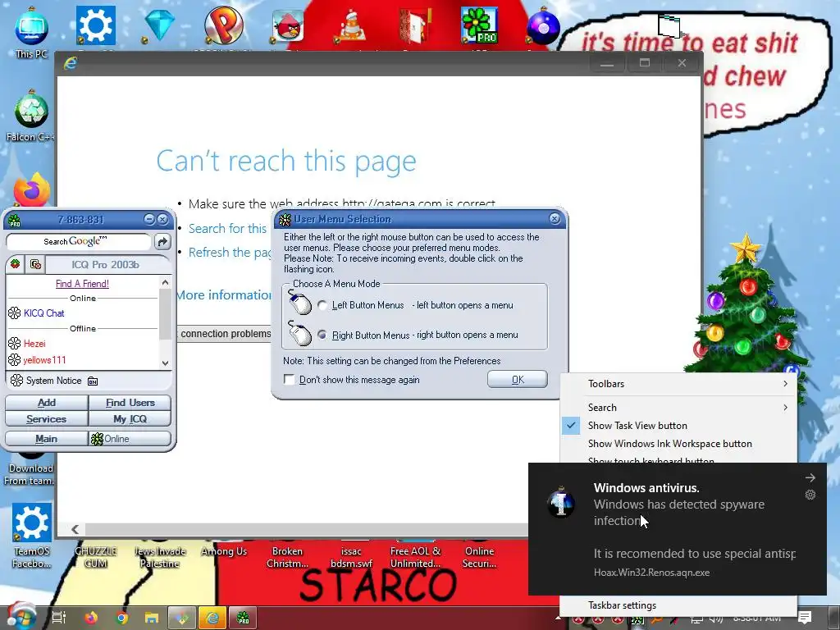Check Don't show this message again
Viewport: 840px width, 630px height.
[289, 379]
